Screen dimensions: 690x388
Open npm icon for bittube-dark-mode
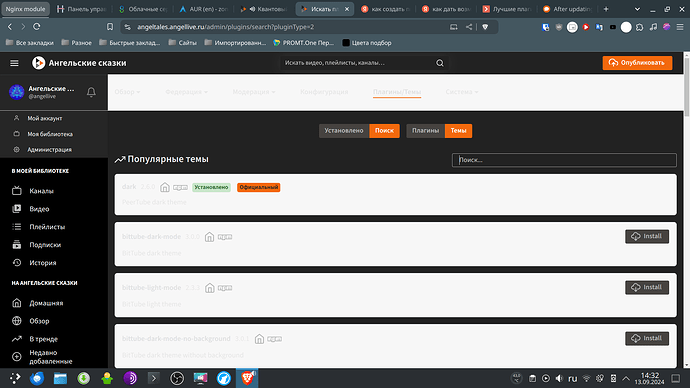(x=225, y=237)
